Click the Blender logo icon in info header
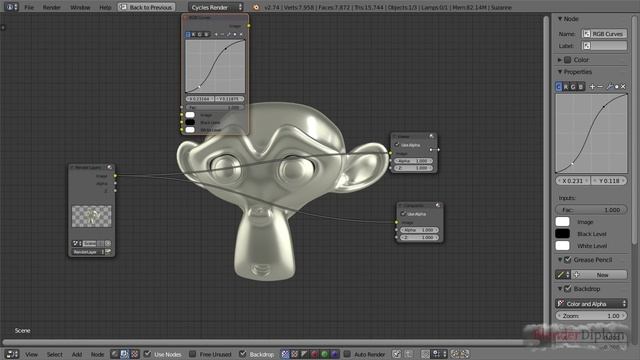Viewport: 640px width, 360px height. pyautogui.click(x=256, y=7)
